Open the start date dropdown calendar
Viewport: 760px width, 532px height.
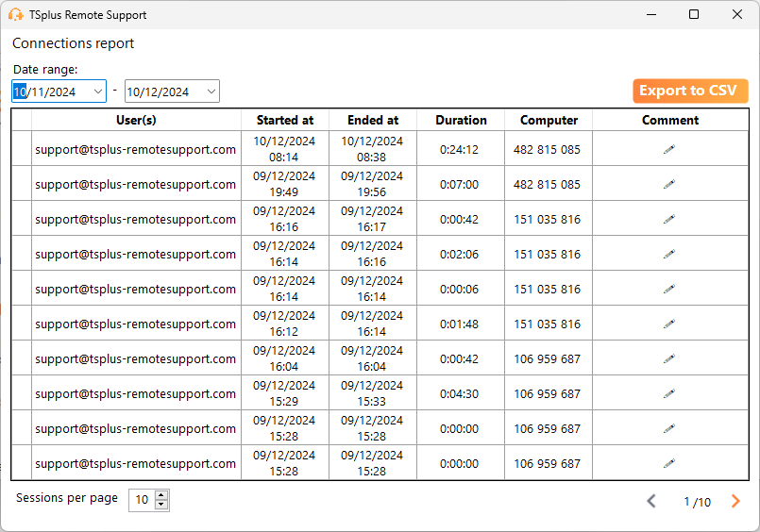tap(97, 91)
